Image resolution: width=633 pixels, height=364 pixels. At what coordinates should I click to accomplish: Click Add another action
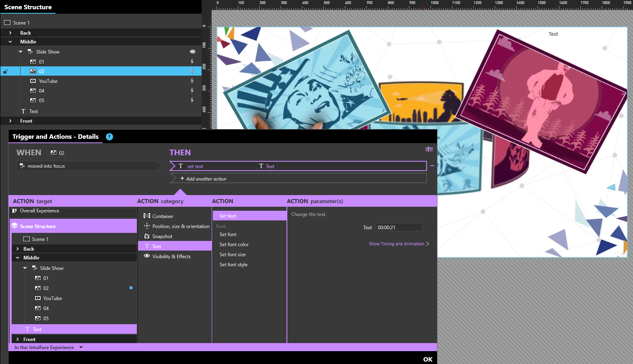tap(298, 179)
